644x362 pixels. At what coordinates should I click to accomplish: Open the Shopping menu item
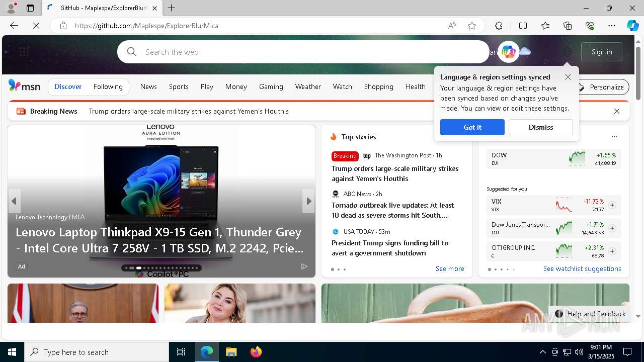pos(379,86)
